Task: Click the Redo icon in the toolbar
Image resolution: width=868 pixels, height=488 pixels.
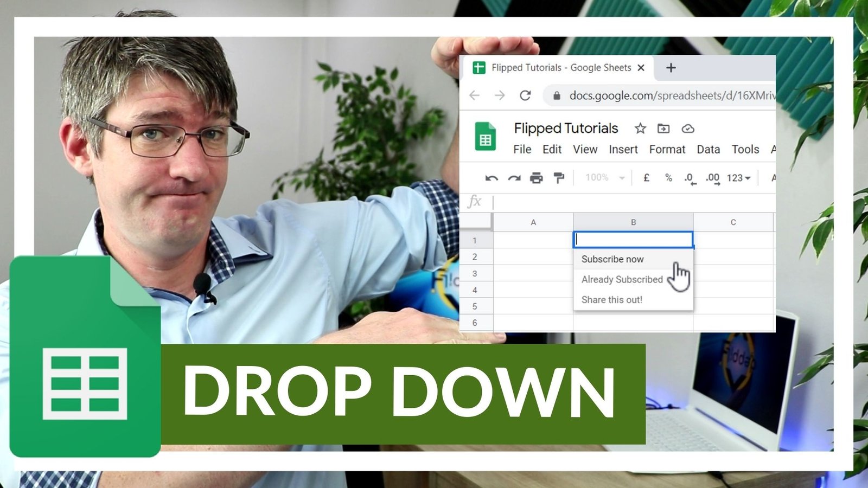Action: pyautogui.click(x=514, y=177)
